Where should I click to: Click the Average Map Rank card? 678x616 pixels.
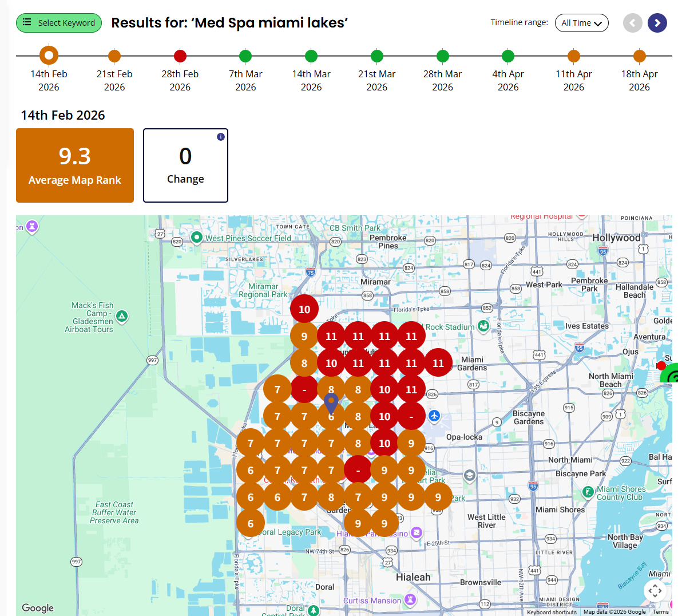(75, 165)
